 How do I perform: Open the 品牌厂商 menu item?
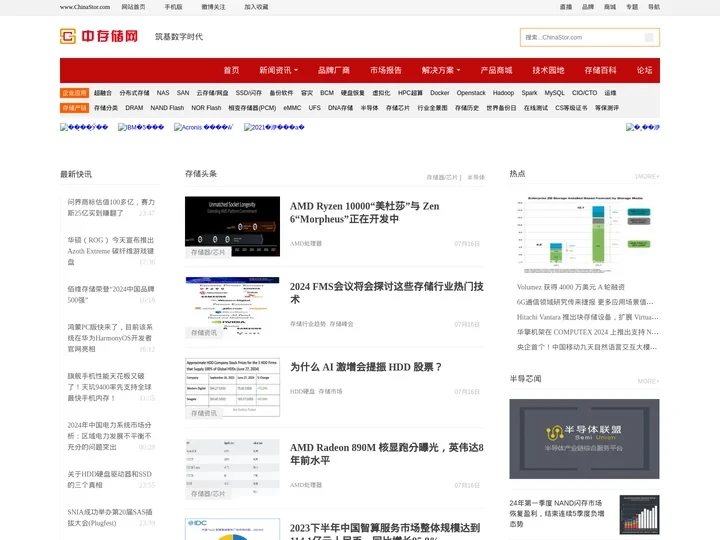[x=334, y=70]
